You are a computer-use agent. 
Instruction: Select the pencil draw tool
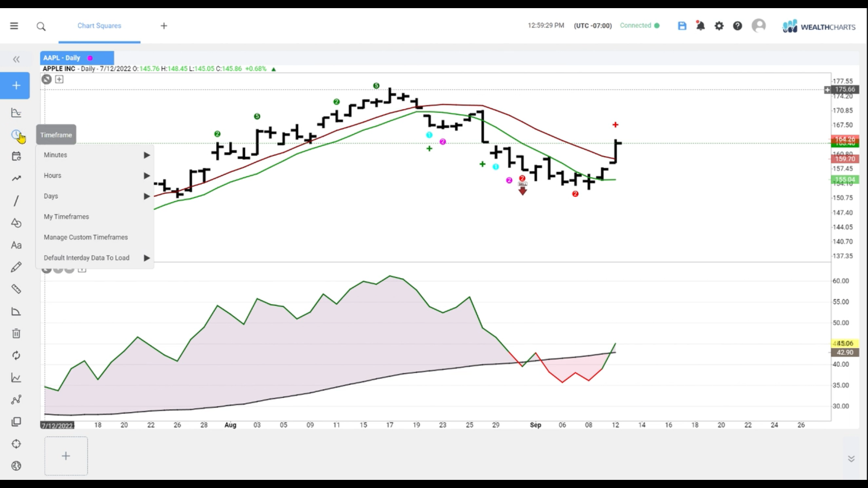tap(16, 267)
